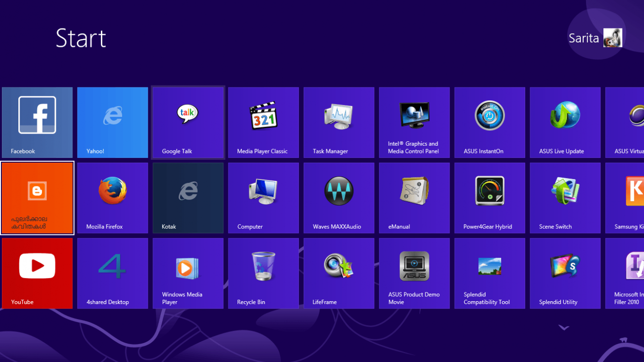Screen dimensions: 644x362
Task: Open the YouTube tile
Action: coord(37,273)
